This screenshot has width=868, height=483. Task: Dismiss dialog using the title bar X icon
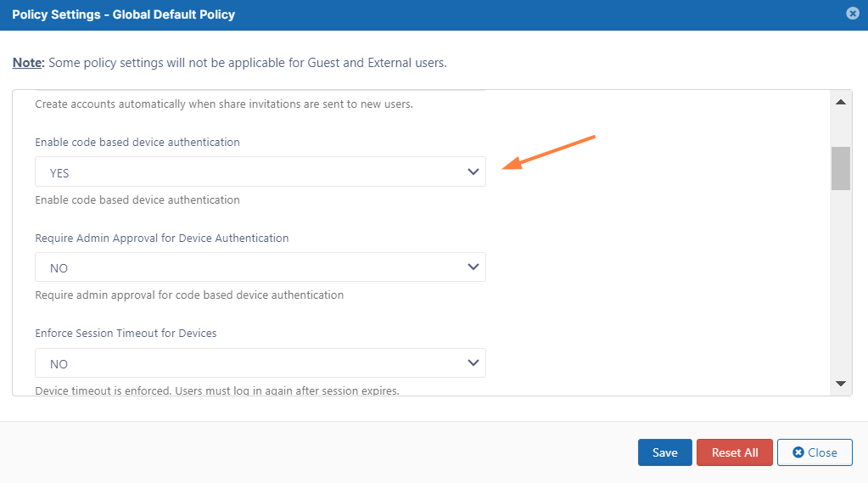pos(853,14)
